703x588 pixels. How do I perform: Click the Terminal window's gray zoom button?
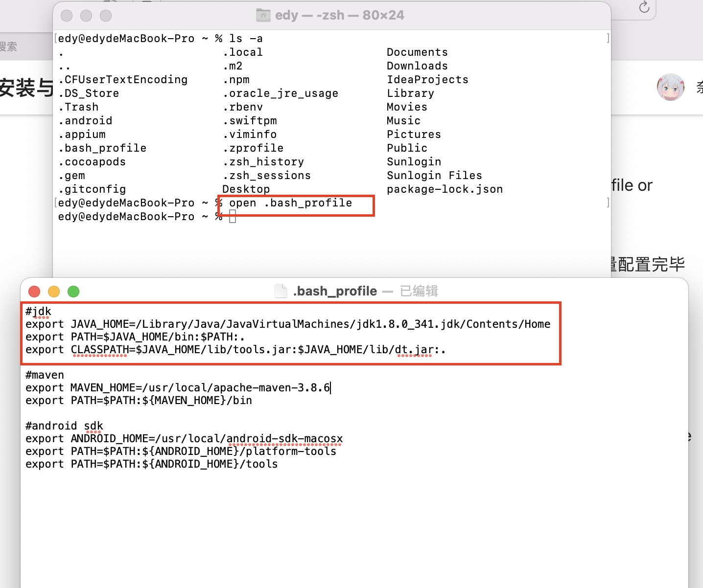pos(106,16)
